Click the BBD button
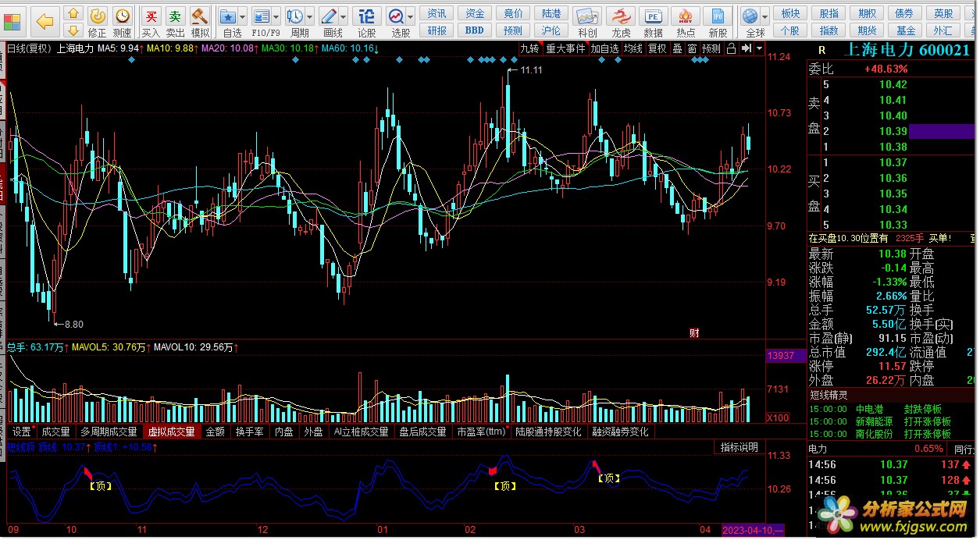The height and width of the screenshot is (540, 980). pos(475,30)
